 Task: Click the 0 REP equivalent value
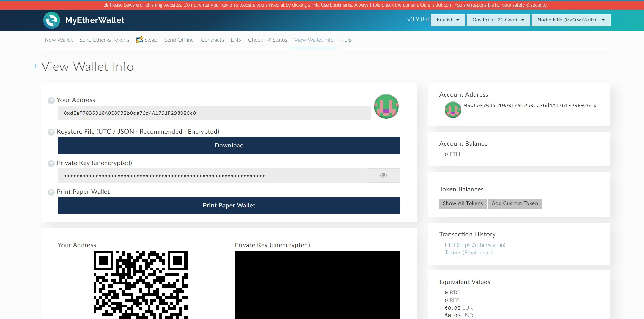[452, 300]
